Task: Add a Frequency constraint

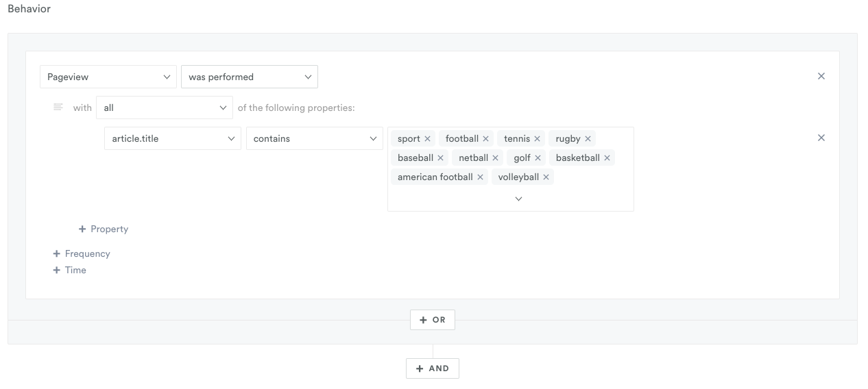Action: [x=82, y=253]
